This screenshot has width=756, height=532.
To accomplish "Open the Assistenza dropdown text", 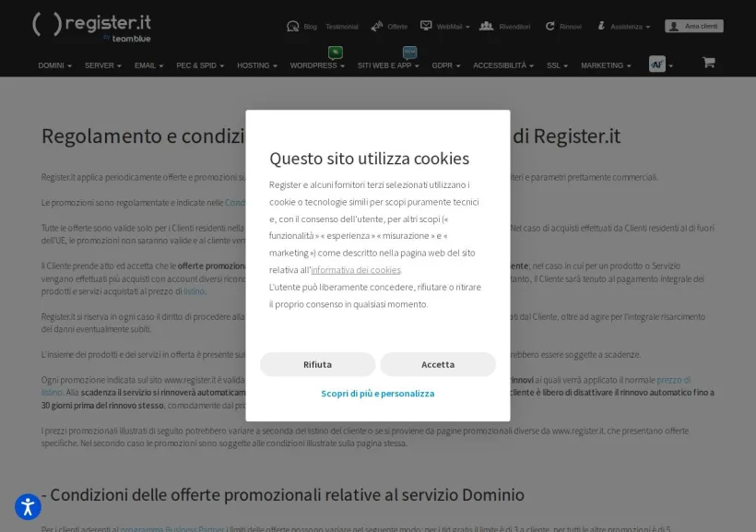I will (x=631, y=27).
